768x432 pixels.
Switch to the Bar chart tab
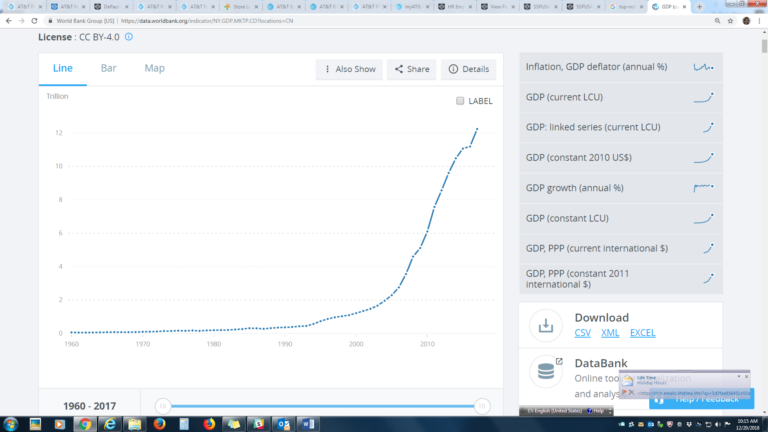click(108, 68)
